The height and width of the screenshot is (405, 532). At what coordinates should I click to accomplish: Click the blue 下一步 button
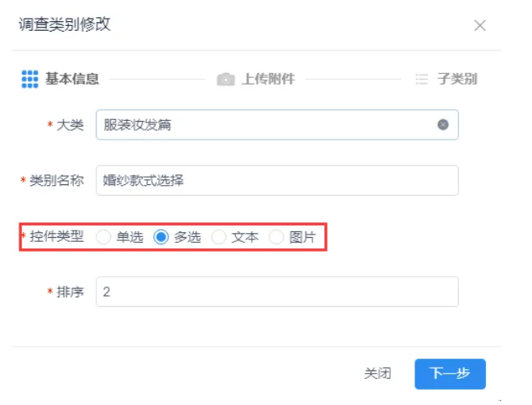click(x=449, y=374)
